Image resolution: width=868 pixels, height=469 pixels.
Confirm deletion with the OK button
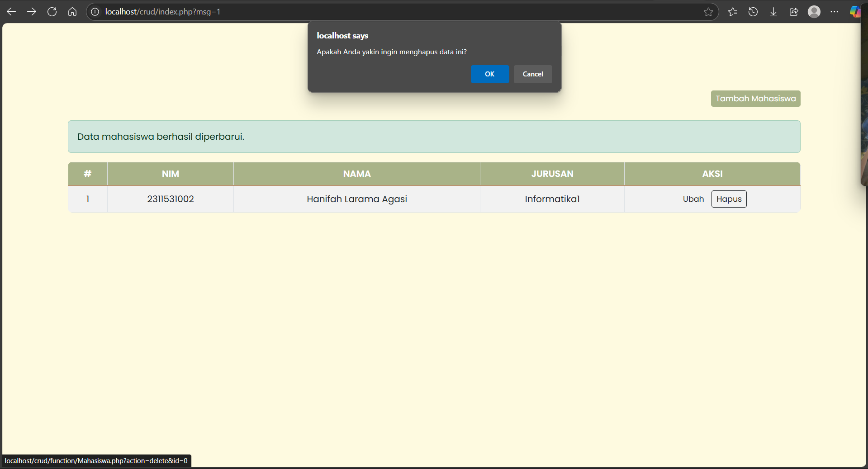click(490, 74)
